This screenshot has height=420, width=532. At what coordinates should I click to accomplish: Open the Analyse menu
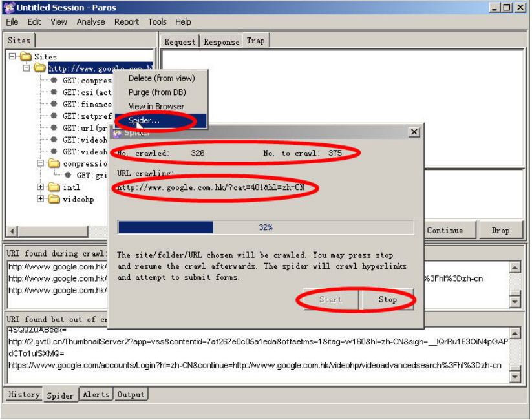tap(90, 21)
